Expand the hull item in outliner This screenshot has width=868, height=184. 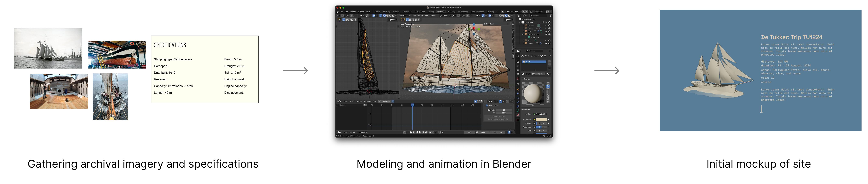523,31
